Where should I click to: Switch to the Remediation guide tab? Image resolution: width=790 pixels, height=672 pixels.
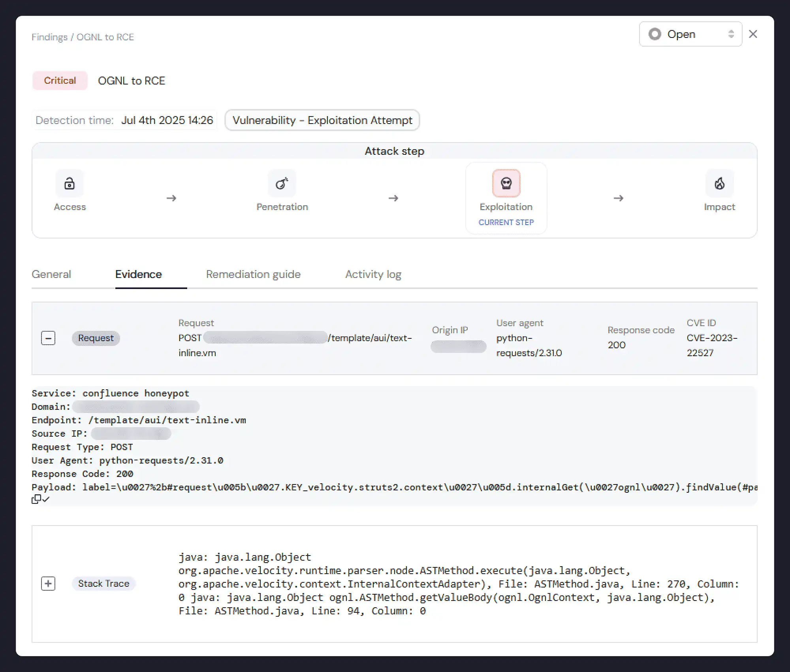[253, 274]
